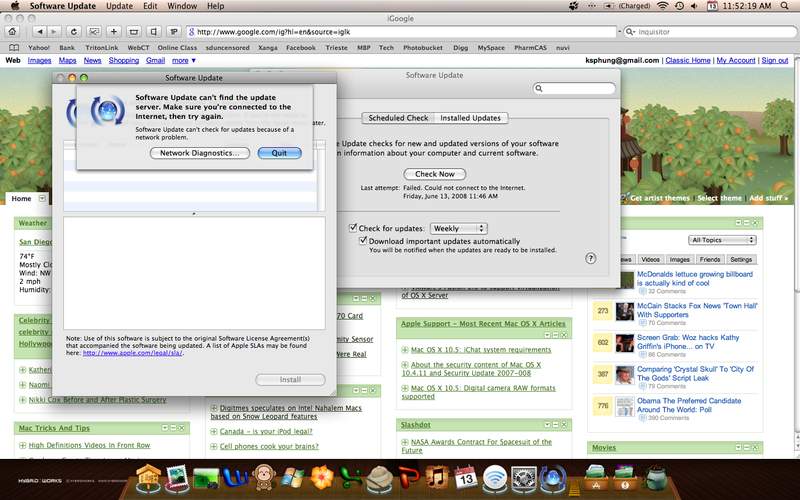Open the volume menu bar icon
800x500 pixels.
point(694,6)
